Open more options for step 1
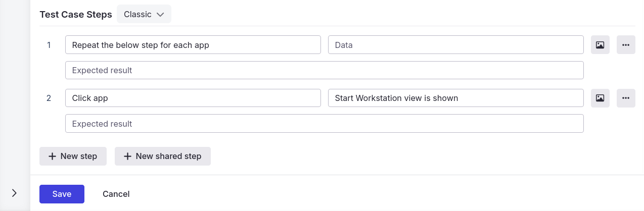644x211 pixels. point(626,45)
